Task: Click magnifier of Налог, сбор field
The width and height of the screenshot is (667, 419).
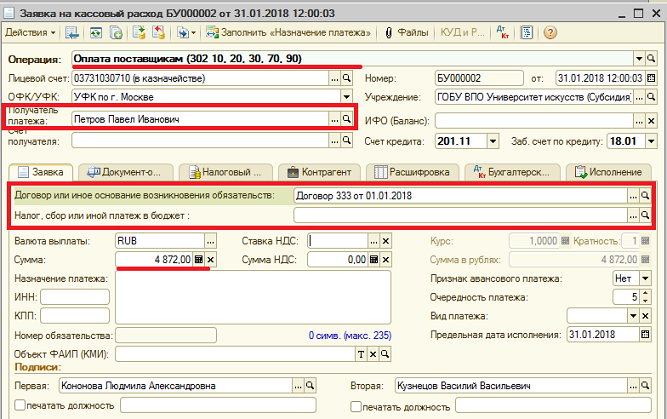Action: tap(645, 216)
